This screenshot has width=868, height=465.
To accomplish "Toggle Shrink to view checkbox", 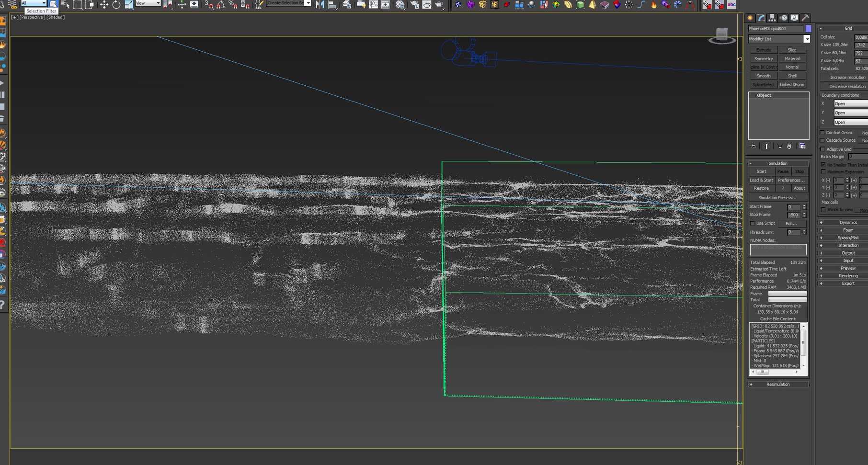I will tap(823, 210).
